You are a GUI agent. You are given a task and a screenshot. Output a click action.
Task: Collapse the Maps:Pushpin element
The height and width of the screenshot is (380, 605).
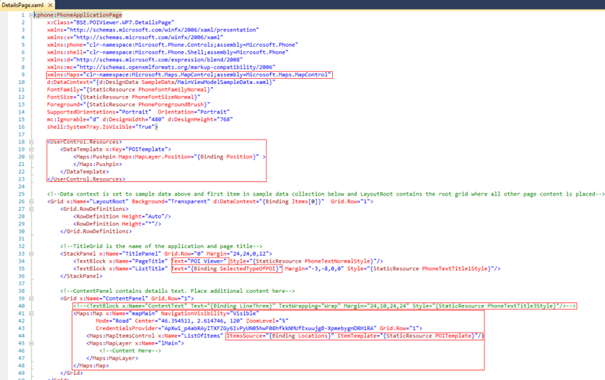[x=31, y=157]
